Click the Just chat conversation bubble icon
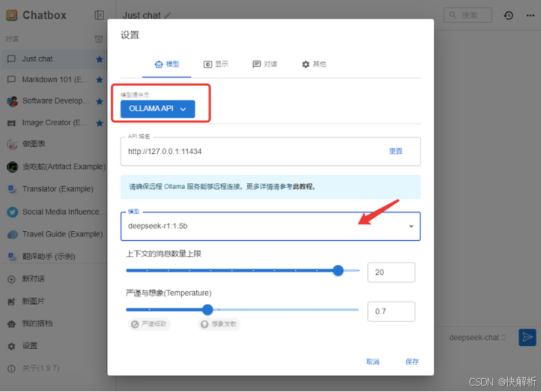 point(11,58)
